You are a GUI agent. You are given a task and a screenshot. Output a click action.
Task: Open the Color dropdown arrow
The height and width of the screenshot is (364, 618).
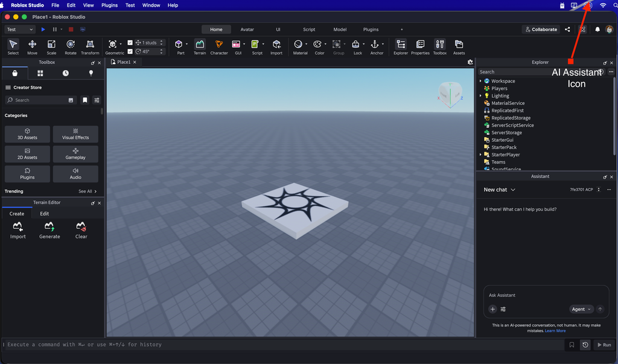coord(325,44)
